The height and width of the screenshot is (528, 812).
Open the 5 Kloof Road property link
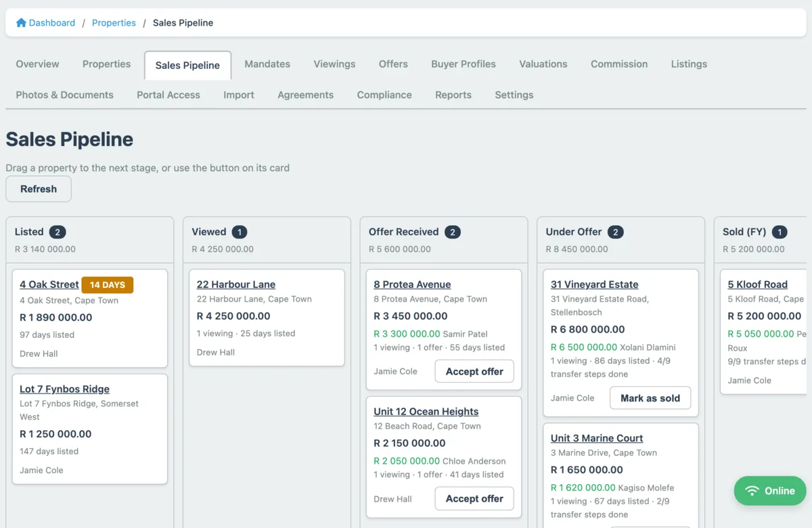point(758,285)
